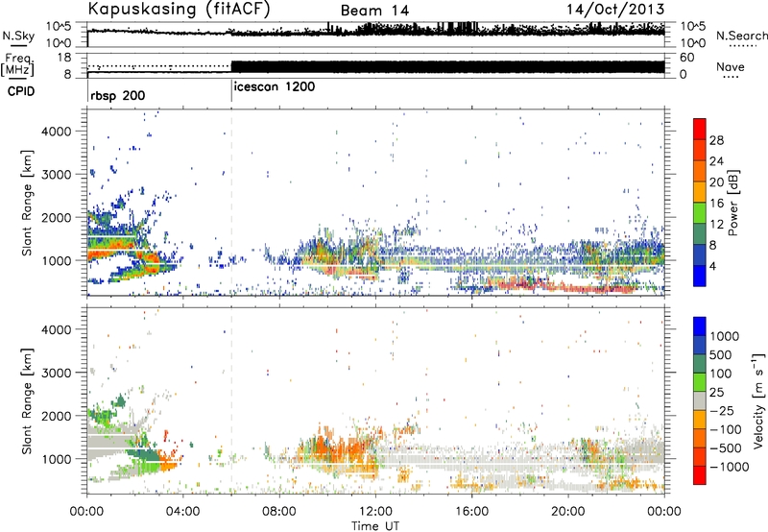The image size is (768, 532).
Task: Select the "N.Search" legend label
Action: 742,36
